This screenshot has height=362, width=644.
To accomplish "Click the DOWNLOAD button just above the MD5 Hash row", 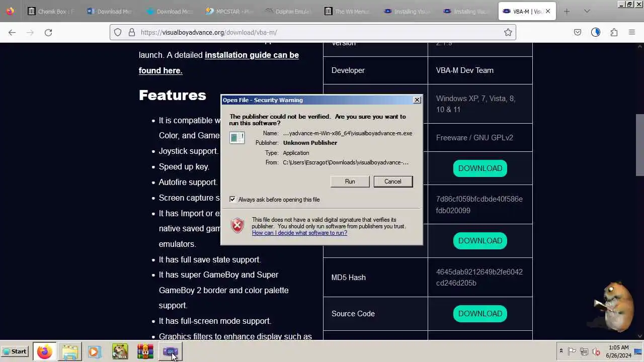I will pyautogui.click(x=480, y=240).
